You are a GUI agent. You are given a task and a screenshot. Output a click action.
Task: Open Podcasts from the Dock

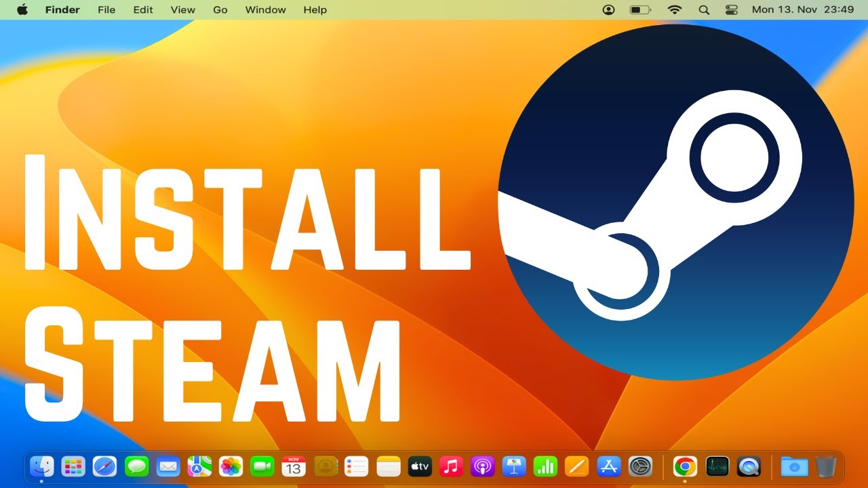pyautogui.click(x=482, y=466)
